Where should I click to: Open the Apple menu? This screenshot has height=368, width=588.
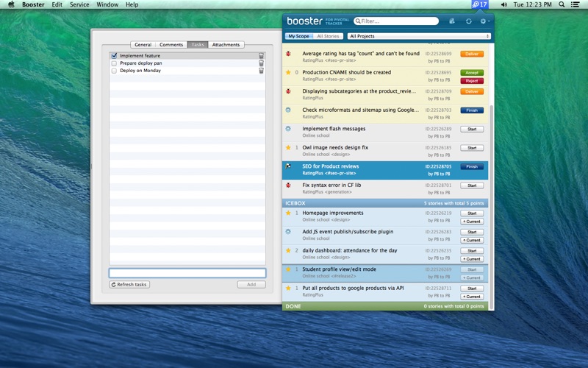point(11,4)
